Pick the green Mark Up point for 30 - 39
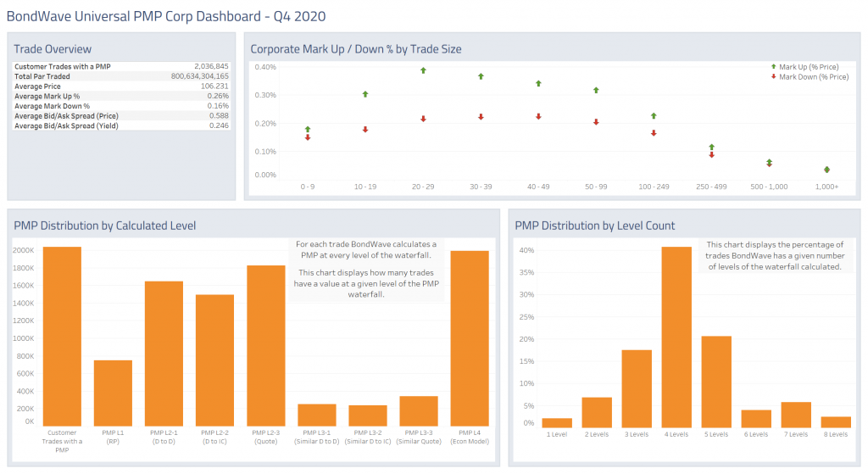This screenshot has width=868, height=474. (x=481, y=76)
